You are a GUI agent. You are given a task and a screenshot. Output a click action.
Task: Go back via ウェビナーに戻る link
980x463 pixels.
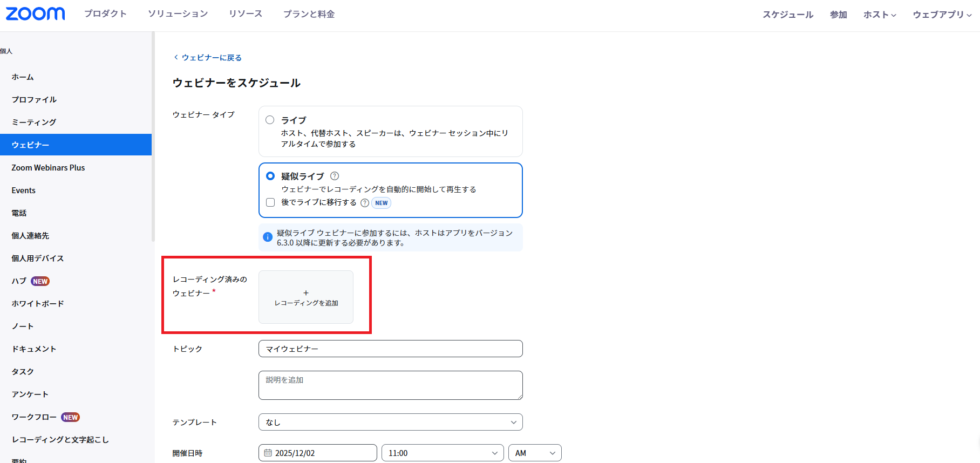212,57
